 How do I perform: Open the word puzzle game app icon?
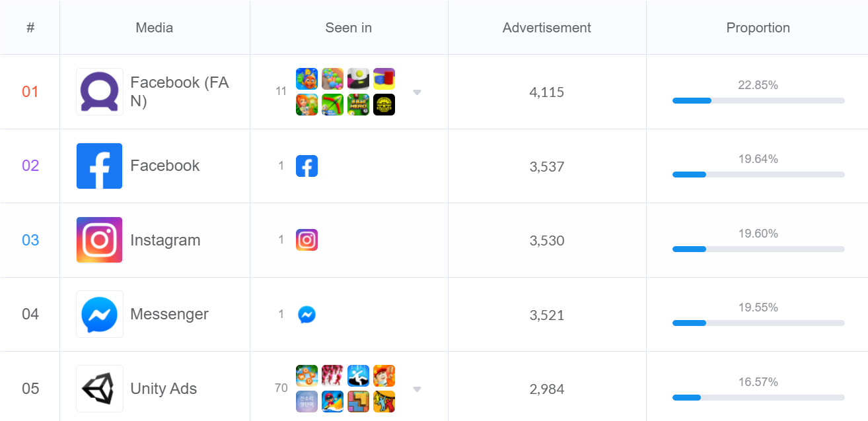(x=307, y=376)
